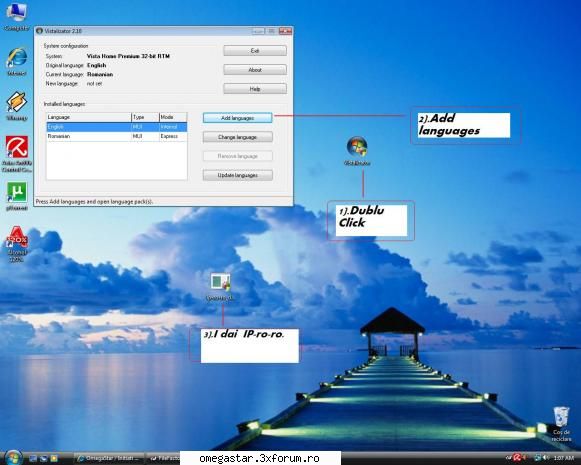Image resolution: width=581 pixels, height=465 pixels.
Task: Click the volume speaker tray icon
Action: pyautogui.click(x=546, y=458)
